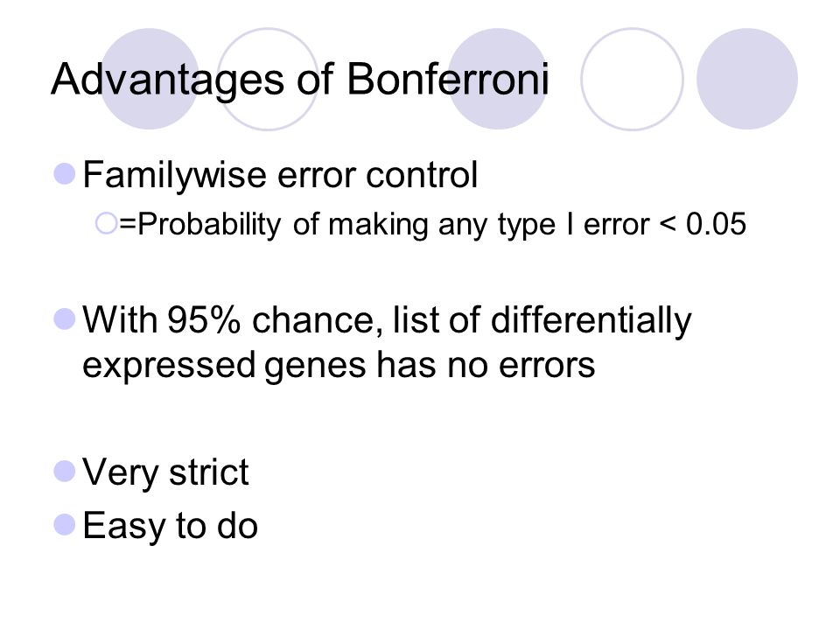Select the Very strict text
The image size is (840, 630).
[165, 473]
